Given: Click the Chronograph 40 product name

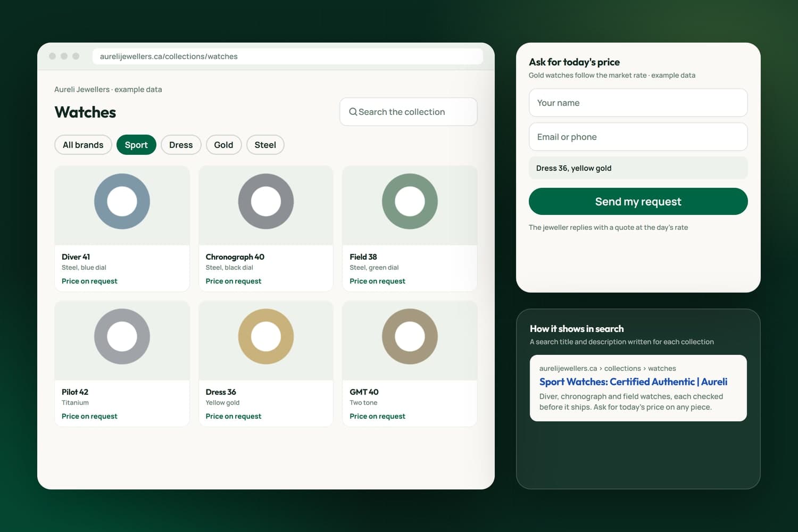Looking at the screenshot, I should [235, 257].
